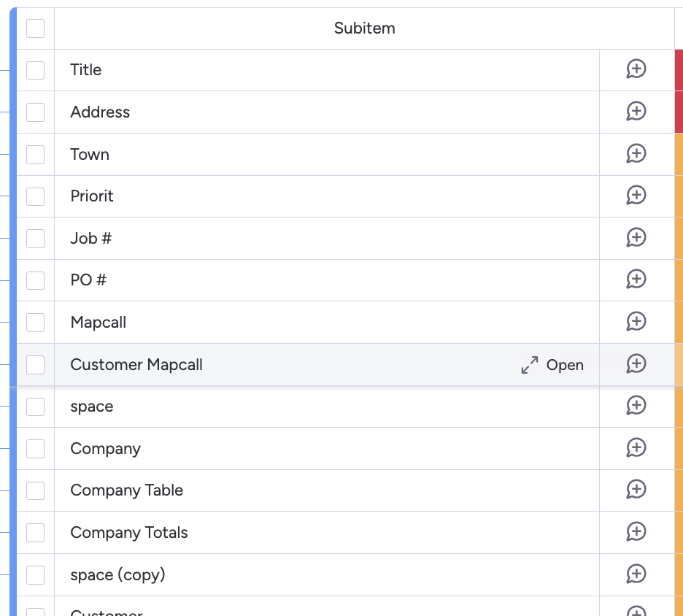Click the expand arrows icon beside Open
The height and width of the screenshot is (616, 683).
530,365
